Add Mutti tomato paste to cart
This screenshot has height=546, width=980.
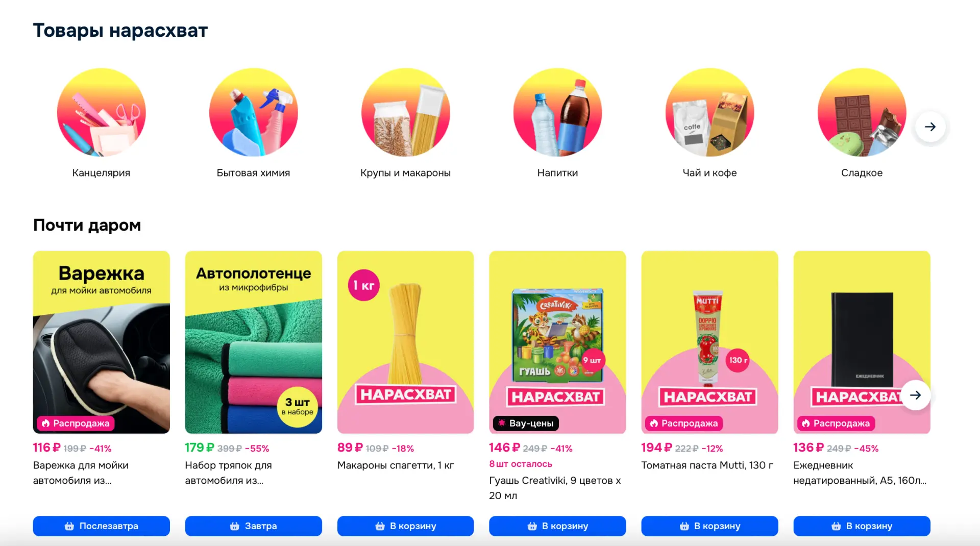[x=709, y=526]
